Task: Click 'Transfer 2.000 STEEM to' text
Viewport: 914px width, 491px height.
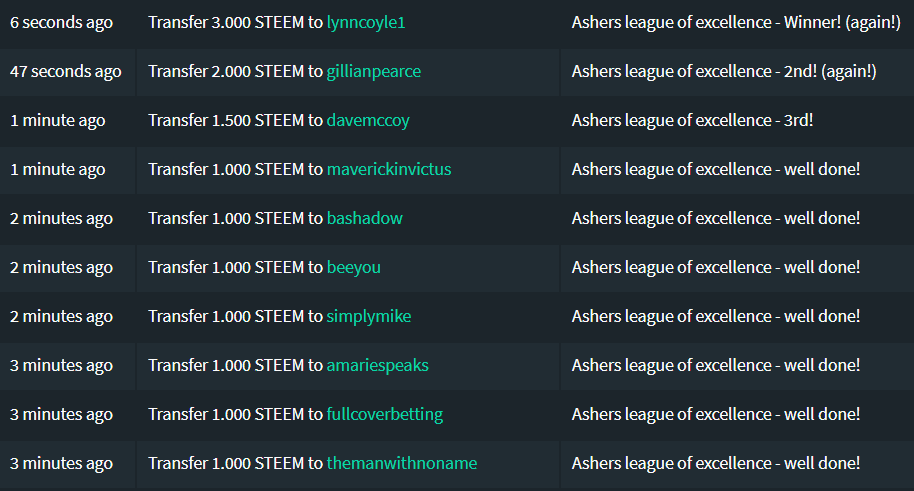Action: pyautogui.click(x=235, y=72)
